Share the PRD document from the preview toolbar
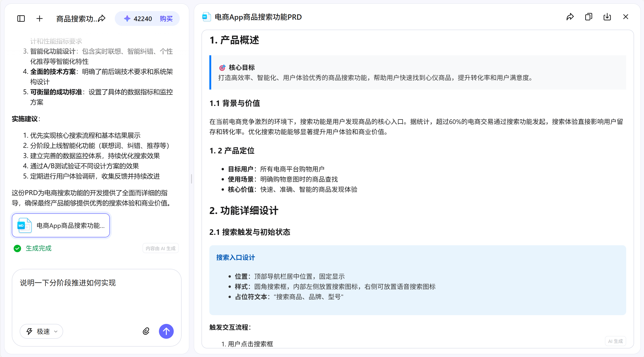 [570, 17]
